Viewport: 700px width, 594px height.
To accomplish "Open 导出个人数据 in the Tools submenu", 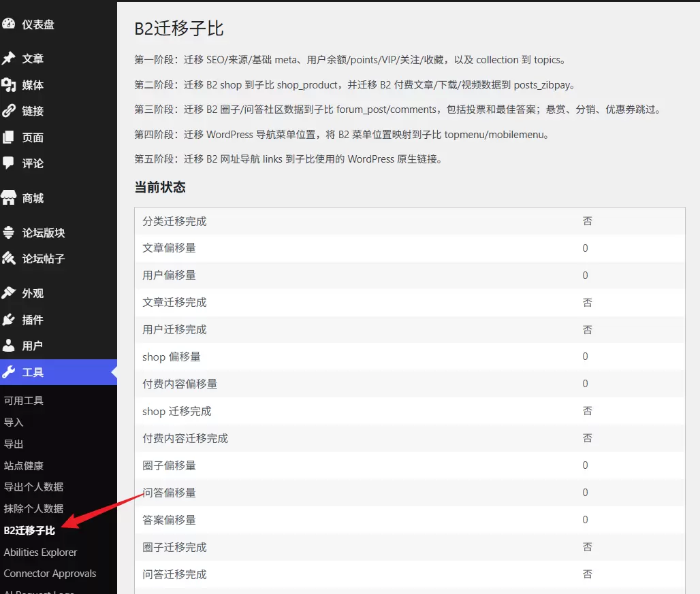I will [x=33, y=487].
